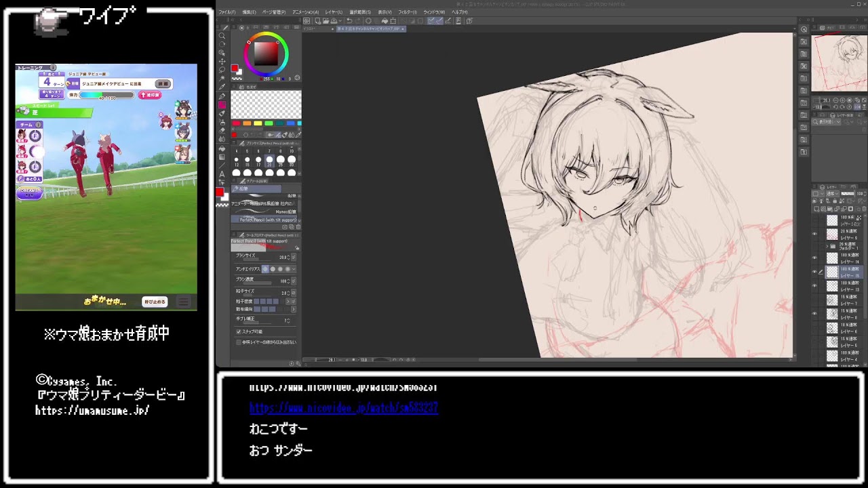Click the Clip Studio launcher icon
The height and width of the screenshot is (488, 868).
tap(306, 20)
